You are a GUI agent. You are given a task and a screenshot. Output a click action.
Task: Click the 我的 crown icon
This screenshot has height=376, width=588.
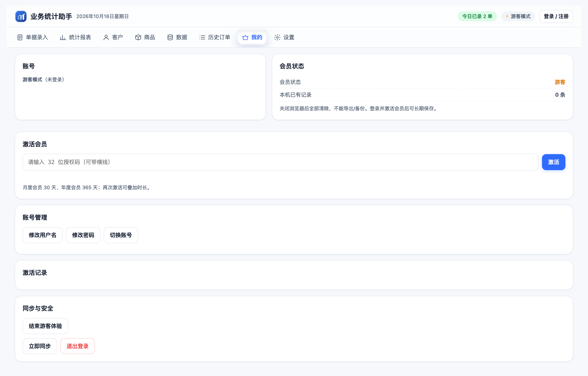tap(245, 37)
